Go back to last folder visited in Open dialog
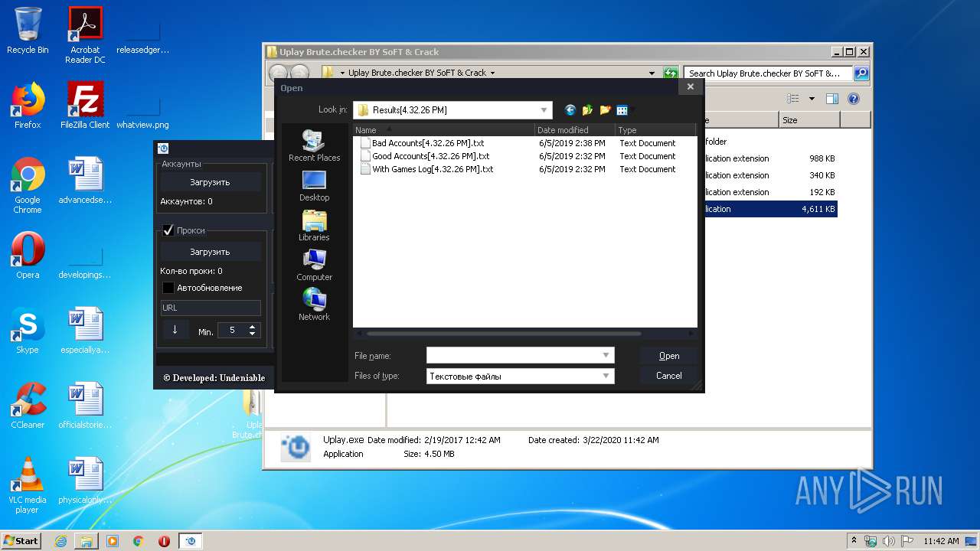Image resolution: width=980 pixels, height=551 pixels. (x=570, y=110)
